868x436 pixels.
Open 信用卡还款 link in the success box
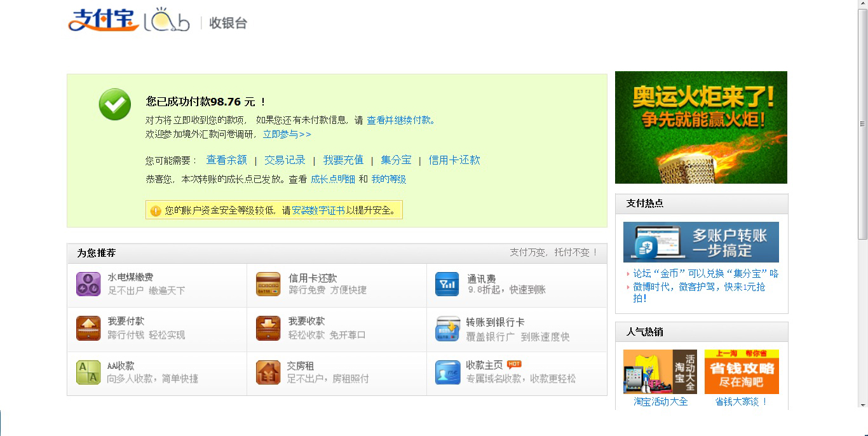pos(454,160)
